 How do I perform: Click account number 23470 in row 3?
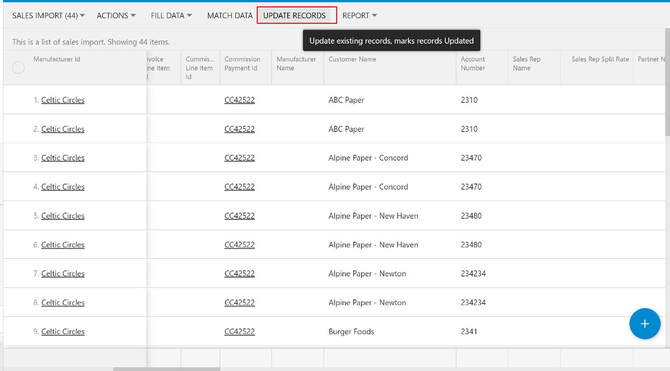[471, 158]
